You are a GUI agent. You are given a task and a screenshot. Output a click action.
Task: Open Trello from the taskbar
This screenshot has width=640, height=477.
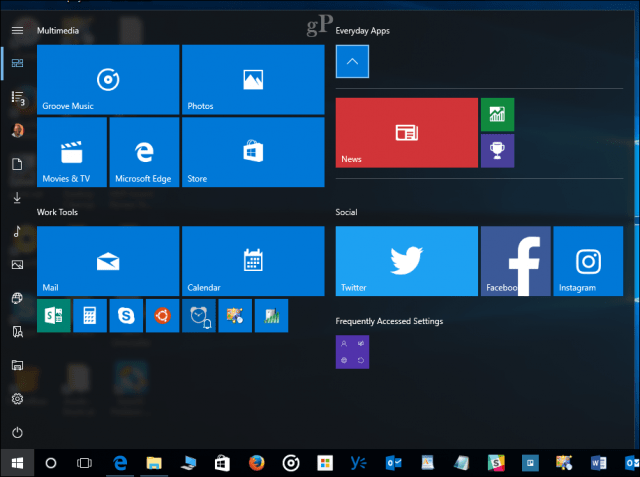[x=530, y=463]
